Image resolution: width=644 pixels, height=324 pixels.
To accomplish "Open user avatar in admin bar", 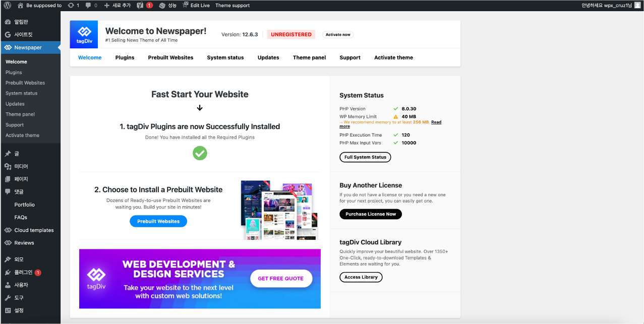I will pyautogui.click(x=637, y=5).
